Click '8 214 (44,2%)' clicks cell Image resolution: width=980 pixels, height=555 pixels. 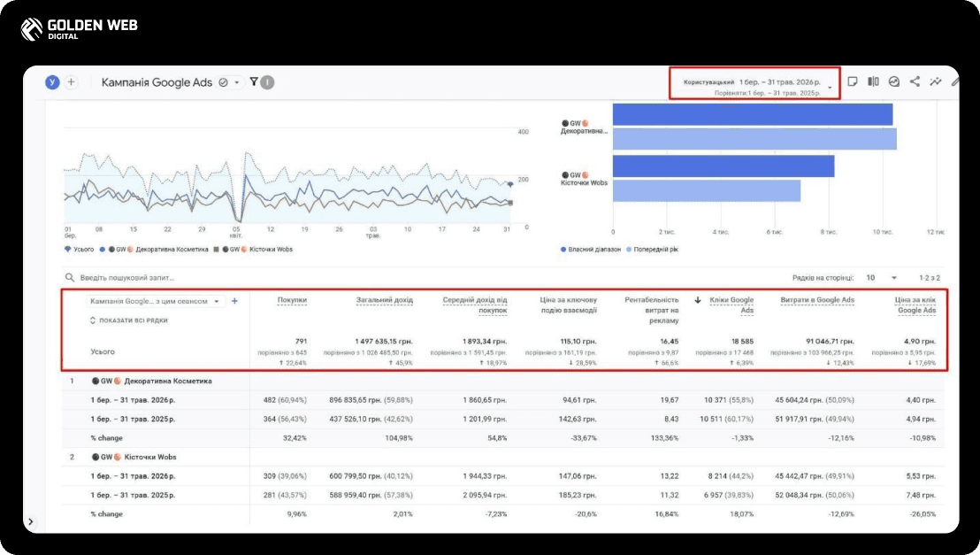point(731,476)
